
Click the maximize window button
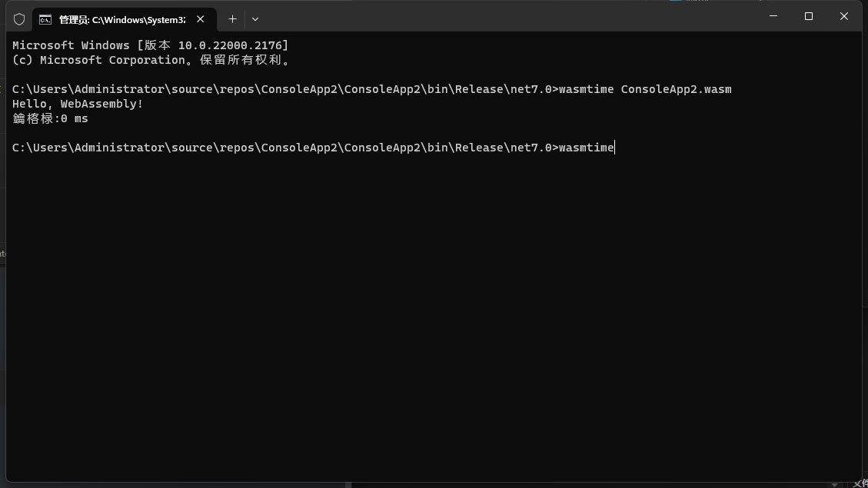point(808,16)
